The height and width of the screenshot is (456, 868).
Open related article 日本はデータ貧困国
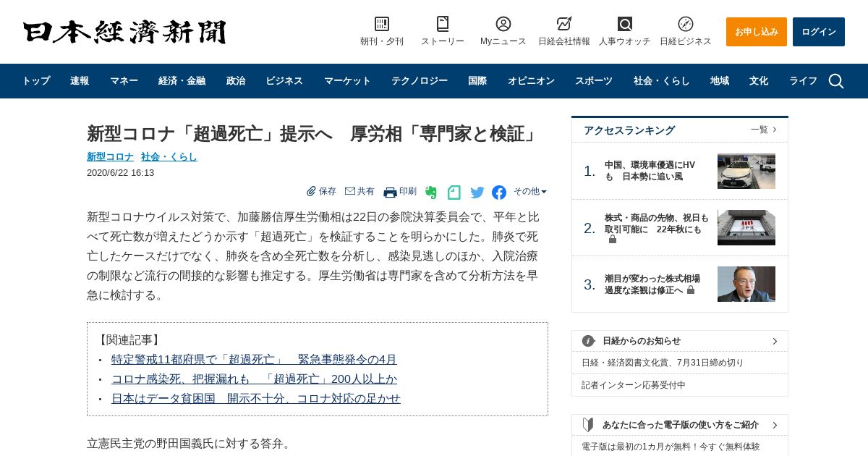click(x=256, y=398)
